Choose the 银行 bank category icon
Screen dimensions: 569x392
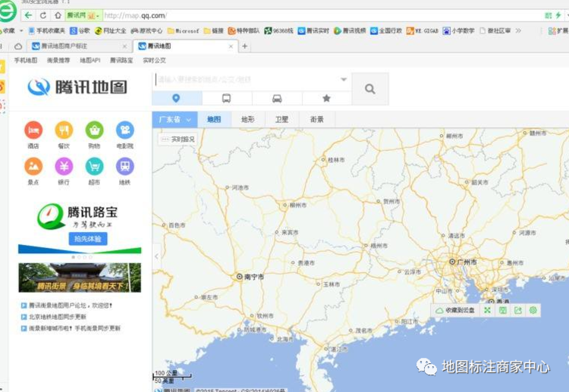click(x=64, y=167)
